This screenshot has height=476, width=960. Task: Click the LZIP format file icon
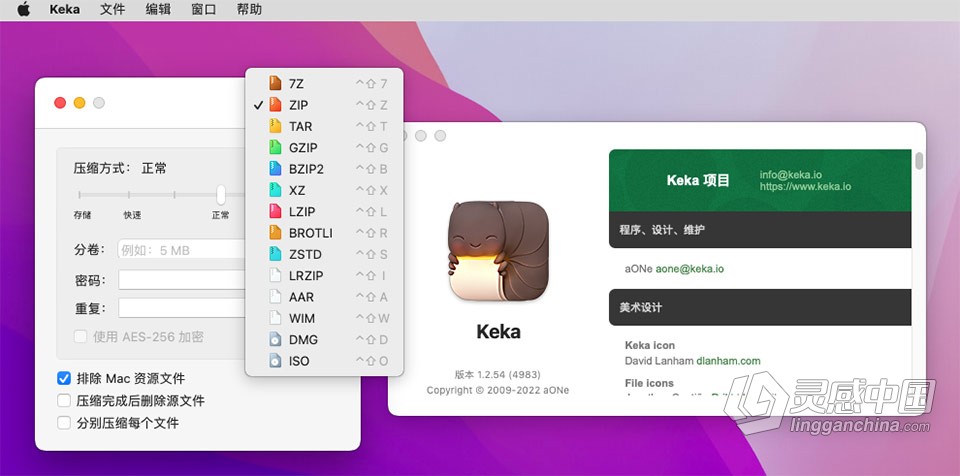[276, 211]
